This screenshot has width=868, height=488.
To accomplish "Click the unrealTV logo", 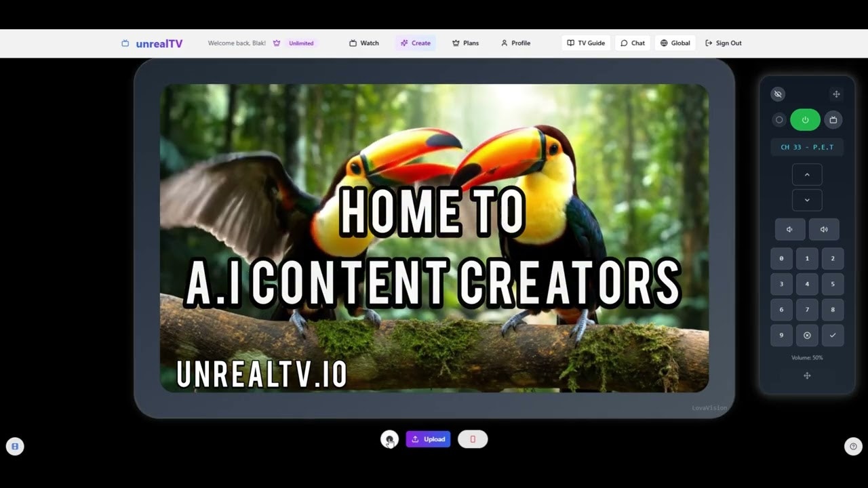I will [152, 43].
